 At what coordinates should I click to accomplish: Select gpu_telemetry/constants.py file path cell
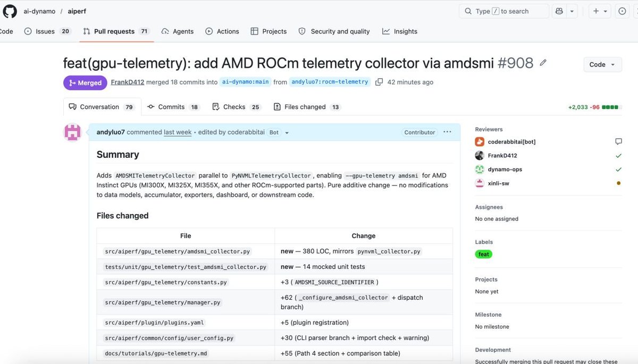pyautogui.click(x=186, y=282)
